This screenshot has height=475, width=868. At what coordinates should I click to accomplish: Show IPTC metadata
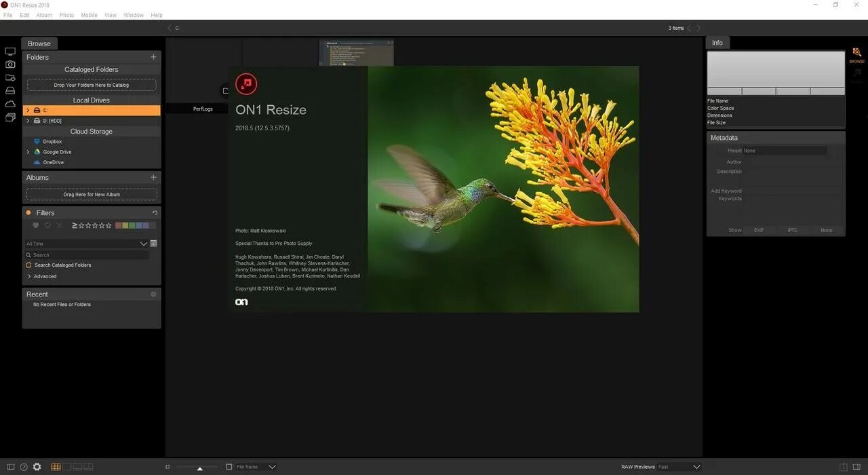coord(792,230)
